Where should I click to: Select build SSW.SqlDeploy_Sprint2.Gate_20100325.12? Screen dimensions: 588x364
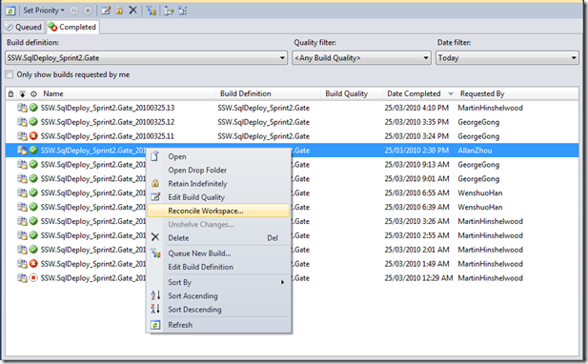point(108,122)
